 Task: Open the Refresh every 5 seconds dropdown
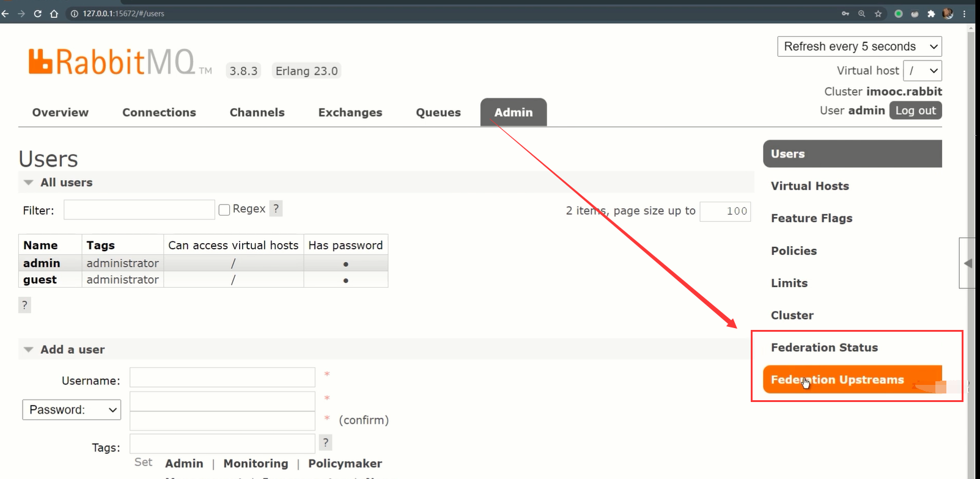pyautogui.click(x=860, y=46)
